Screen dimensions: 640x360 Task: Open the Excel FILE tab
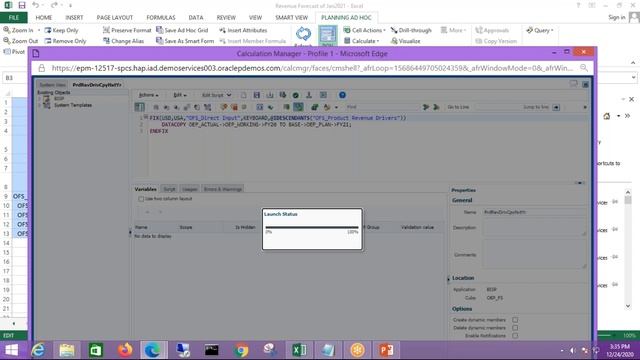click(x=13, y=18)
